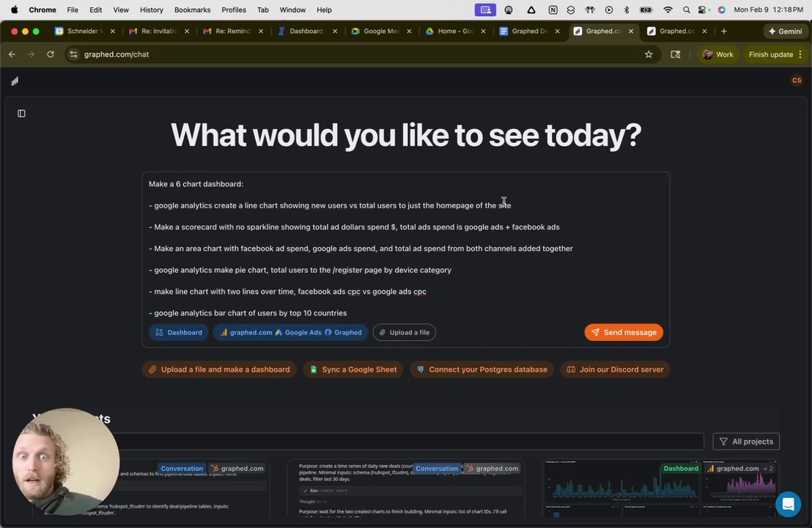
Task: Toggle the sidebar panel icon
Action: (21, 114)
